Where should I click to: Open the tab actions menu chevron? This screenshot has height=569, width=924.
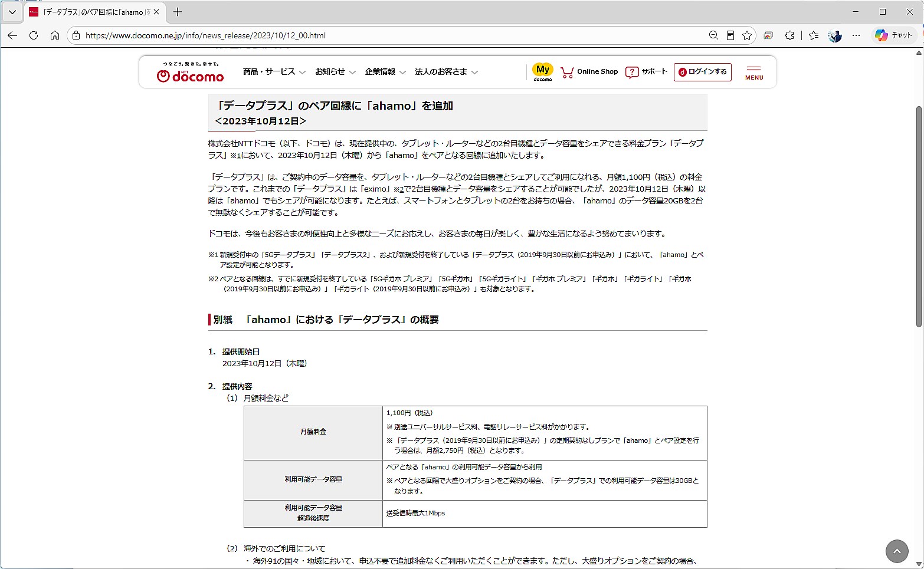[12, 12]
